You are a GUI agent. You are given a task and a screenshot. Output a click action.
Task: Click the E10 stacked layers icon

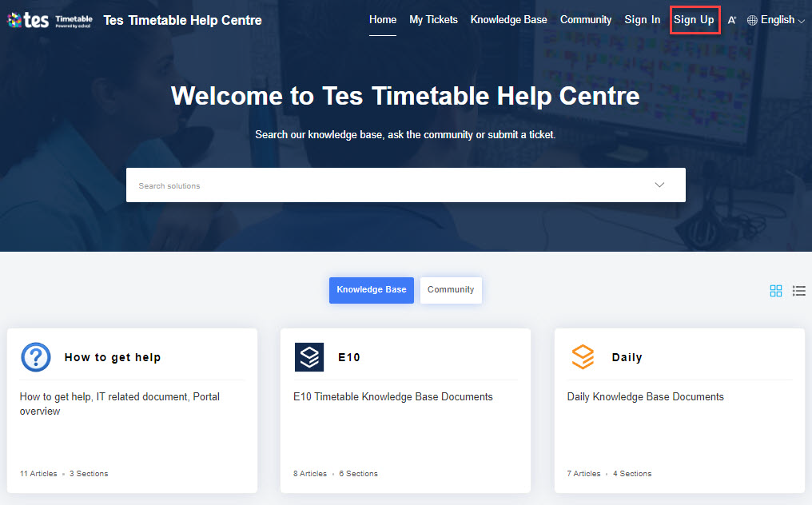[309, 357]
